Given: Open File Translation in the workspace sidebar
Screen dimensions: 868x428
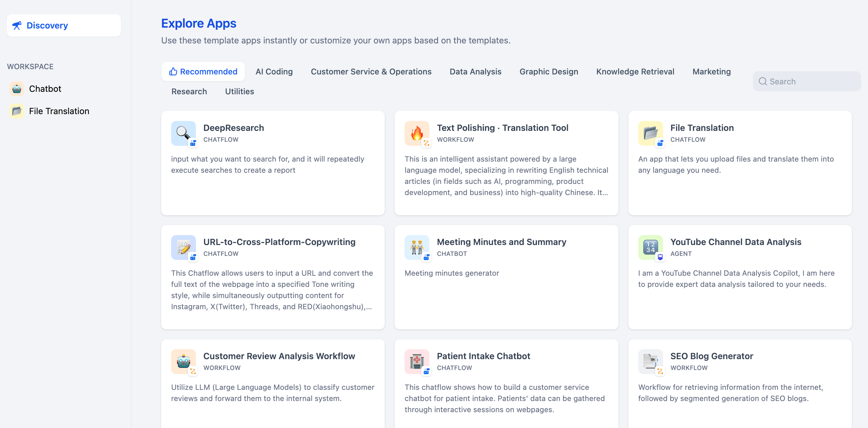Looking at the screenshot, I should 59,111.
